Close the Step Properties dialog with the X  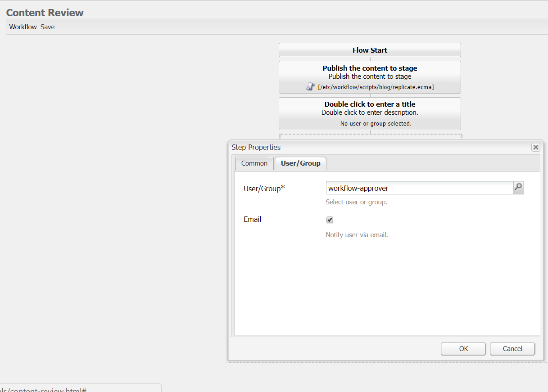[x=535, y=147]
